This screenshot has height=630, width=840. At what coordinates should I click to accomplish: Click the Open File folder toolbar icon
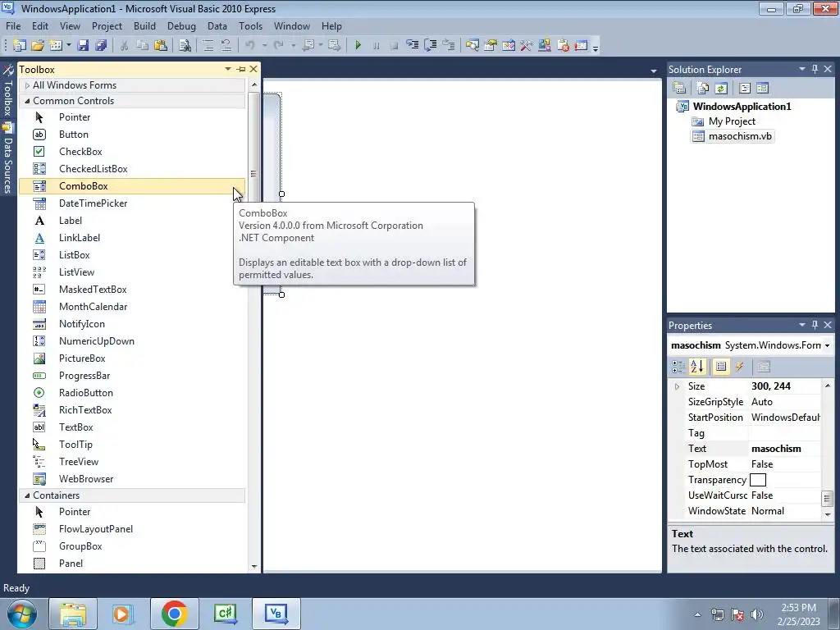click(38, 46)
